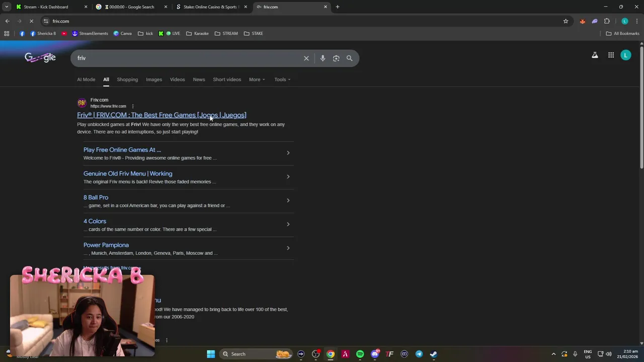Screen dimensions: 644x362
Task: Select the Images search tab
Action: tap(154, 79)
